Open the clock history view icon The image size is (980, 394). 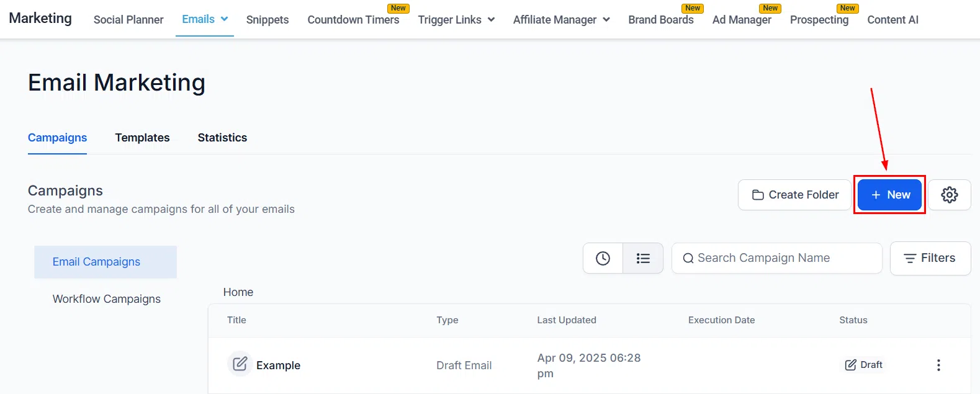click(x=603, y=258)
